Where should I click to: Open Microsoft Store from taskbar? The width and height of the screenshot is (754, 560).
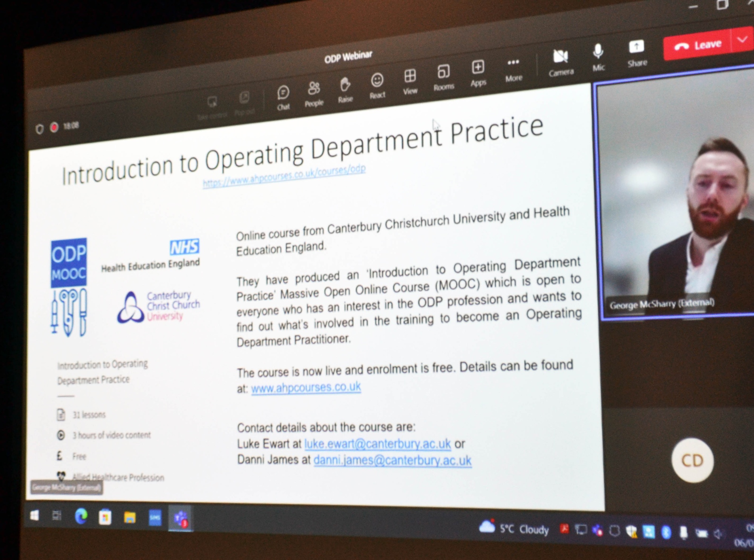[105, 517]
